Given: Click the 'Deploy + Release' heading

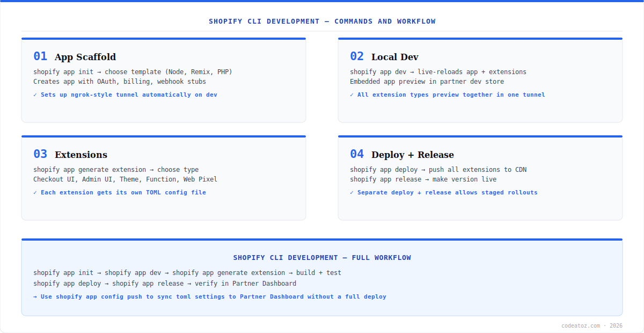Looking at the screenshot, I should pyautogui.click(x=413, y=155).
